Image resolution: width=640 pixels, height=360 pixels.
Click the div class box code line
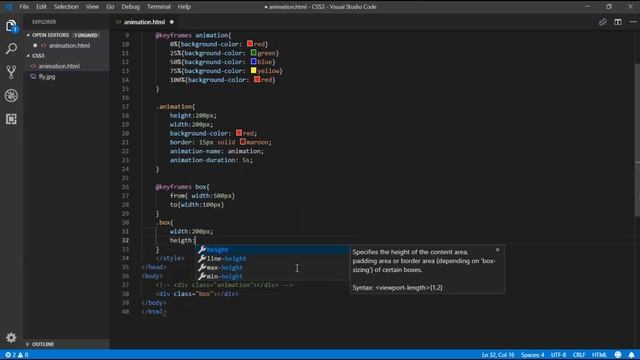[197, 294]
